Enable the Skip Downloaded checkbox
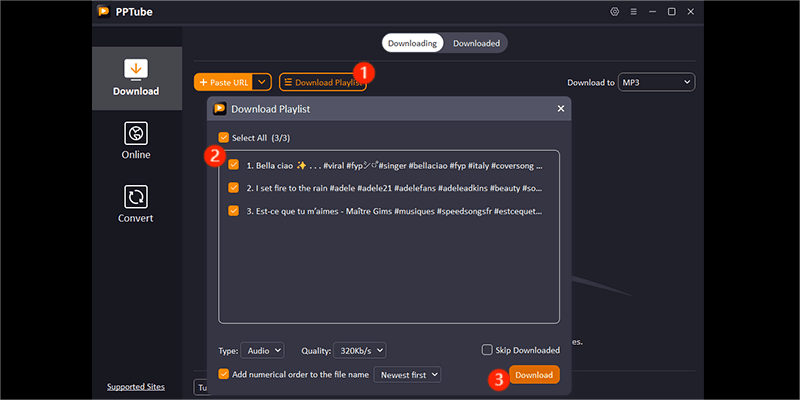This screenshot has height=400, width=800. coord(487,350)
